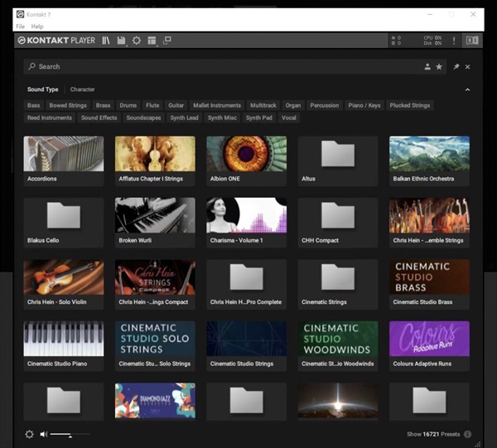Toggle the preview speaker icon
497x448 pixels.
[44, 434]
